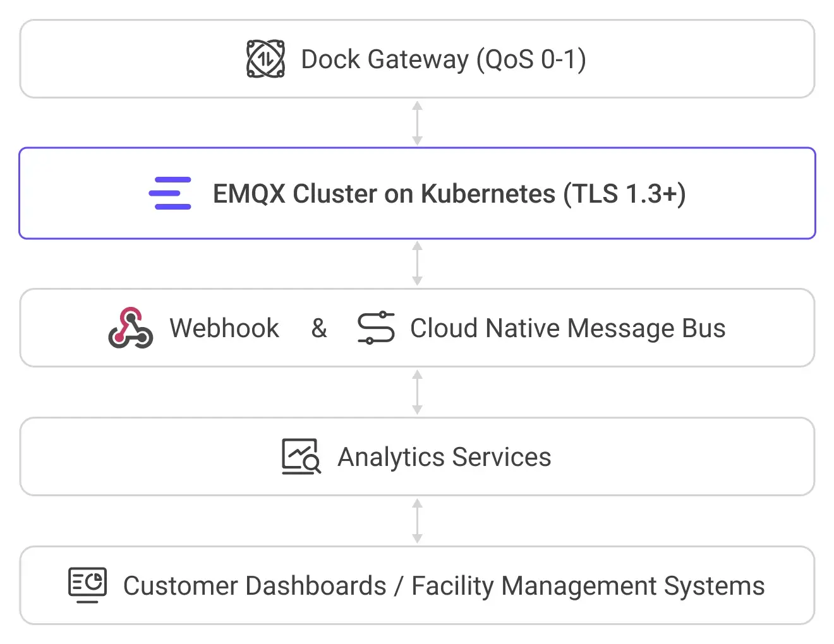Click the Analytics Services text label

[444, 457]
